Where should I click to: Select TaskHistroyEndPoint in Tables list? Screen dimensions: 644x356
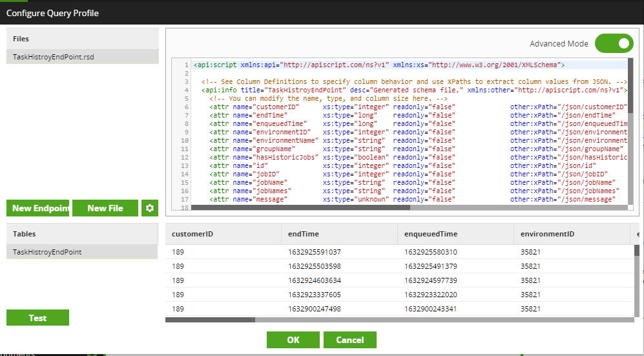click(x=82, y=252)
